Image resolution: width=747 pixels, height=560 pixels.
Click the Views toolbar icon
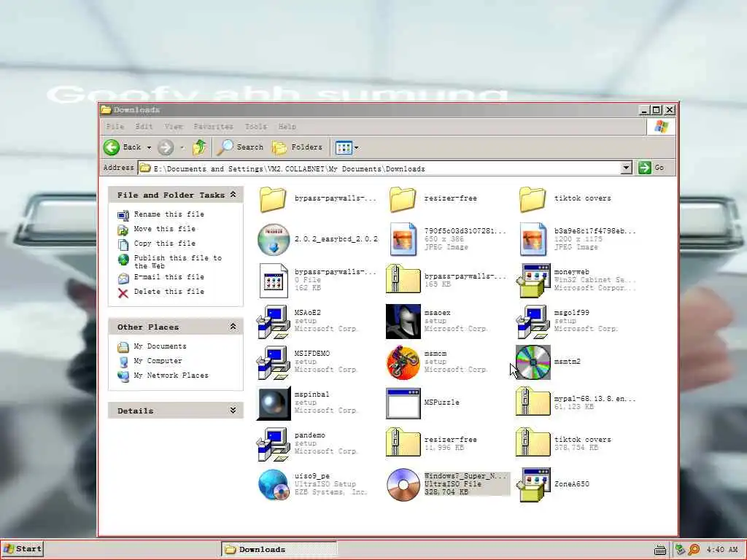coord(344,147)
